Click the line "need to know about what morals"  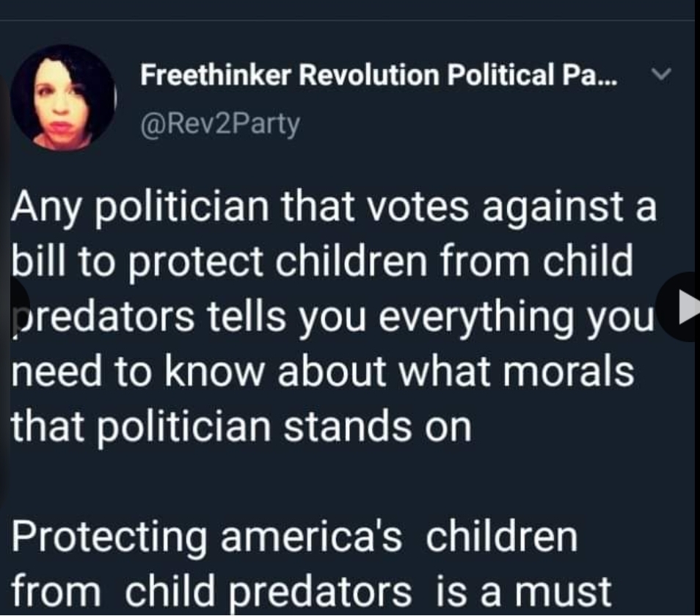coord(323,372)
